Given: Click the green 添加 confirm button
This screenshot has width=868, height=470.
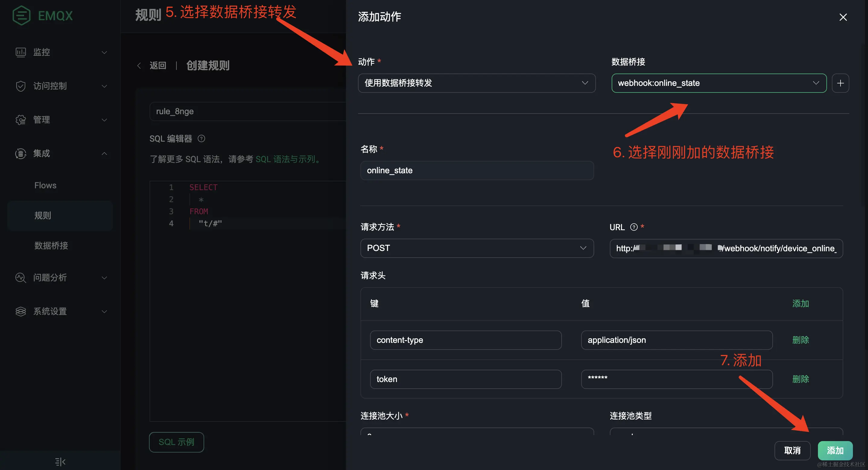Looking at the screenshot, I should coord(835,450).
